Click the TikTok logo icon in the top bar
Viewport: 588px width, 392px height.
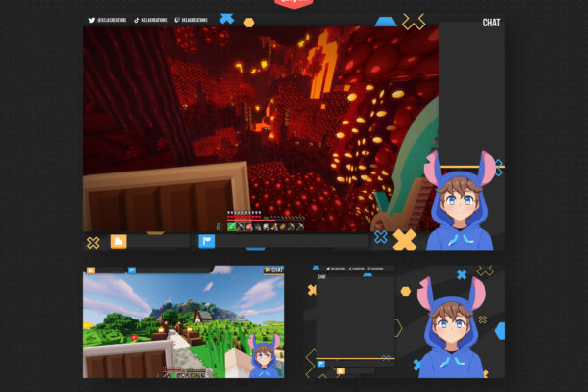pyautogui.click(x=137, y=20)
